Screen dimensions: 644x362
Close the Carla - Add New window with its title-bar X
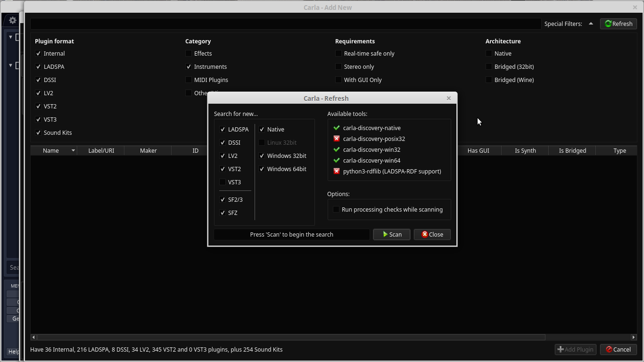tap(635, 7)
